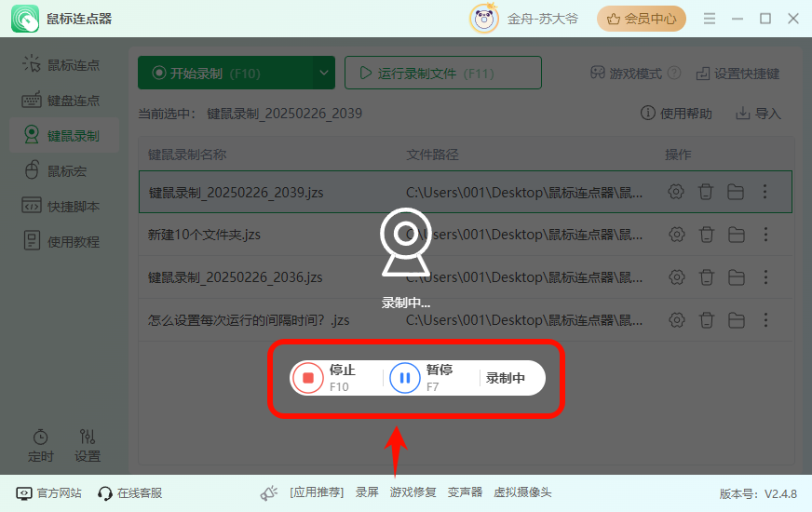The height and width of the screenshot is (512, 812).
Task: Open settings gear for 键鼠录制_20250226_2036.jzs
Action: [676, 277]
